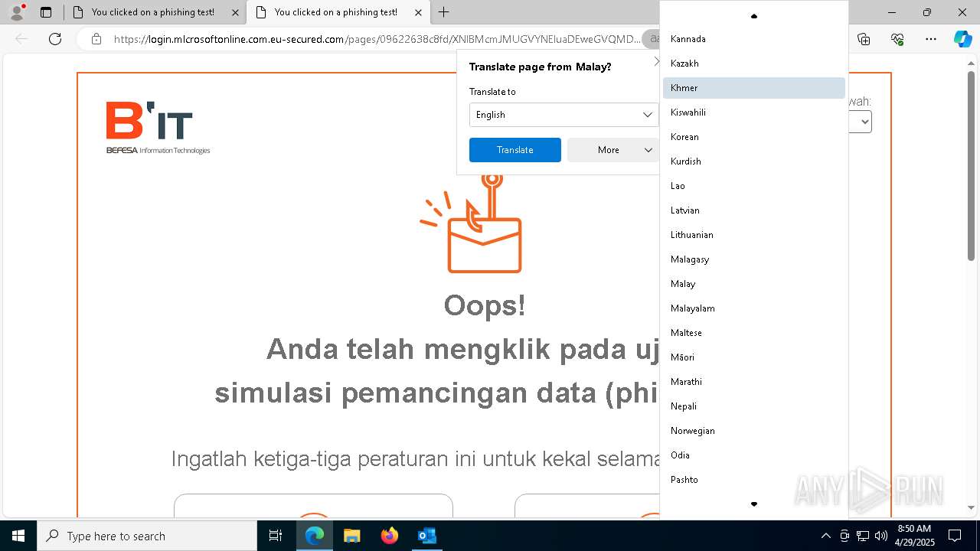This screenshot has height=551, width=980.
Task: Choose Malagasy from the list
Action: 754,259
